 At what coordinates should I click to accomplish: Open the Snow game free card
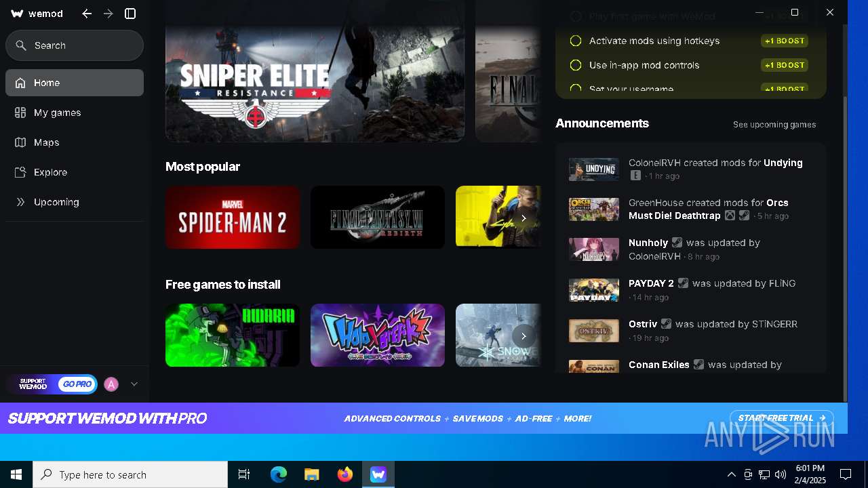click(498, 335)
